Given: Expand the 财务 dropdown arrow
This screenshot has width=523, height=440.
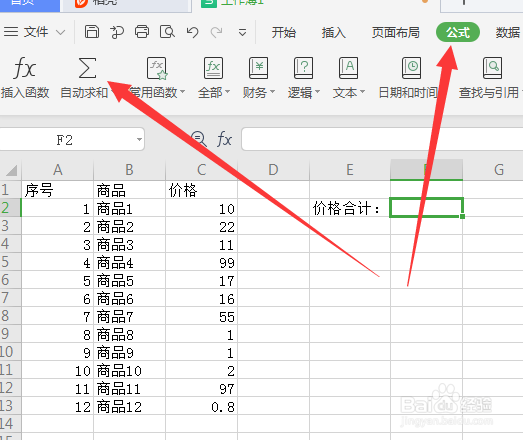Looking at the screenshot, I should pos(272,91).
